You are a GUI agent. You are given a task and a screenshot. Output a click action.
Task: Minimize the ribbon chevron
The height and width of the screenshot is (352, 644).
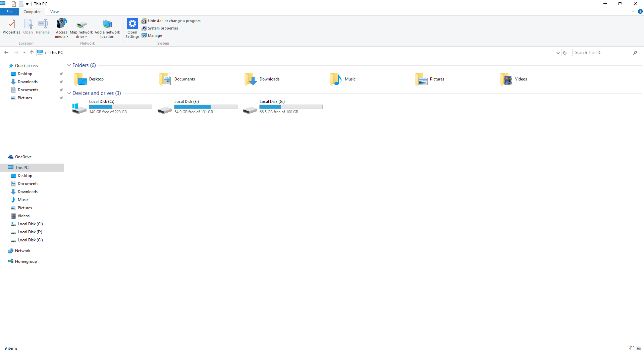[633, 11]
